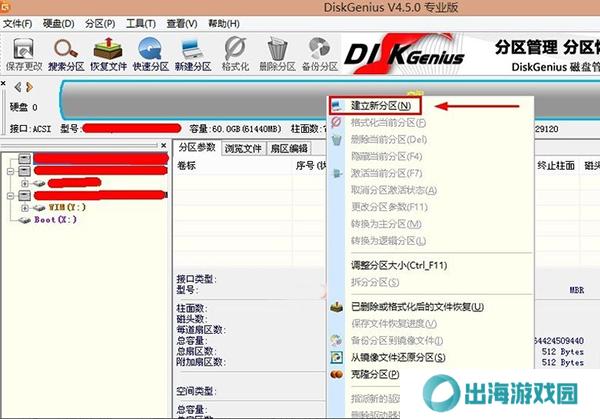Click the clone partition icon in the context menu
Screen dimensions: 600x419
(336, 374)
